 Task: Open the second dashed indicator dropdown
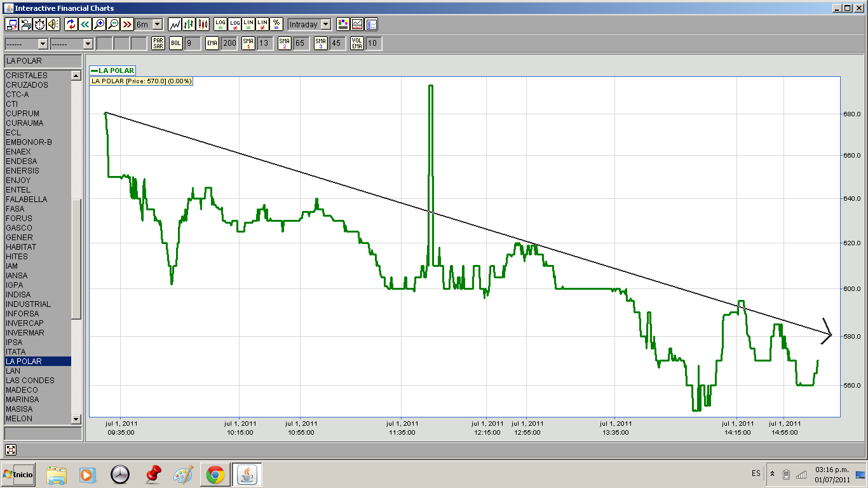click(x=88, y=44)
